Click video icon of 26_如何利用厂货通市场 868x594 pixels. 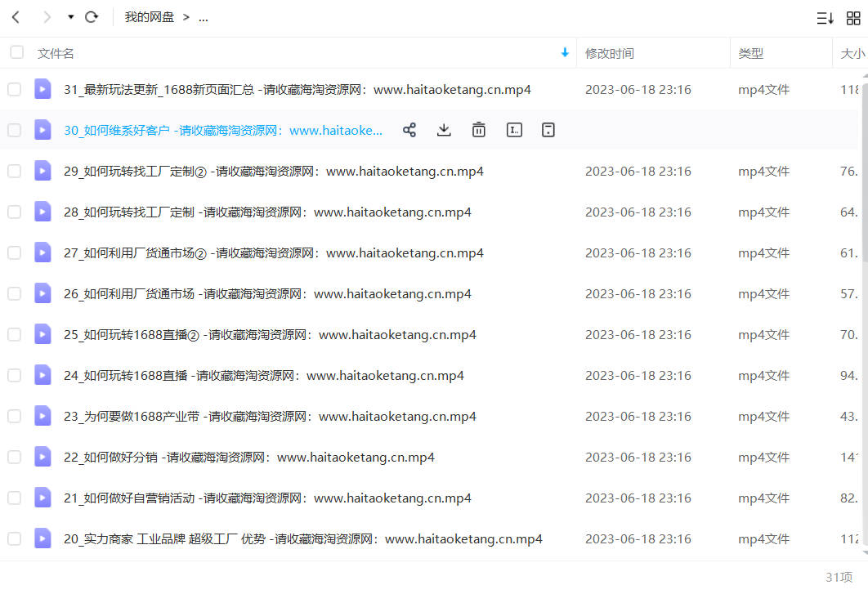coord(43,293)
